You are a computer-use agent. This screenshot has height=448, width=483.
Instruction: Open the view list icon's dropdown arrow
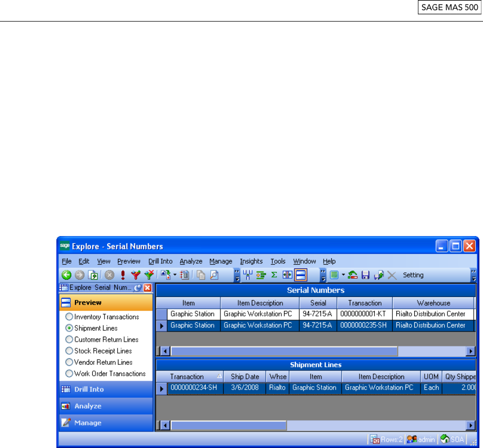(343, 275)
